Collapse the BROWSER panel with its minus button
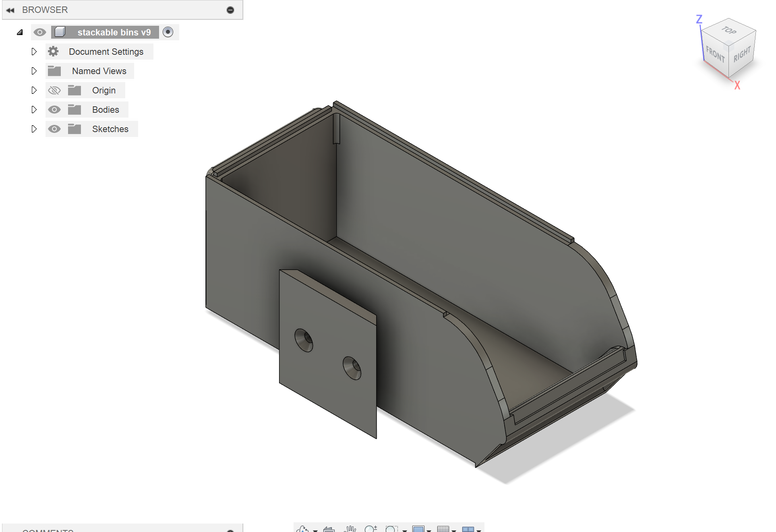Image resolution: width=776 pixels, height=532 pixels. 230,10
